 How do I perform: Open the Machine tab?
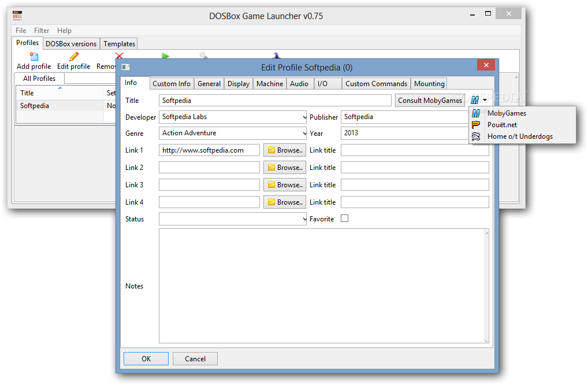point(270,84)
